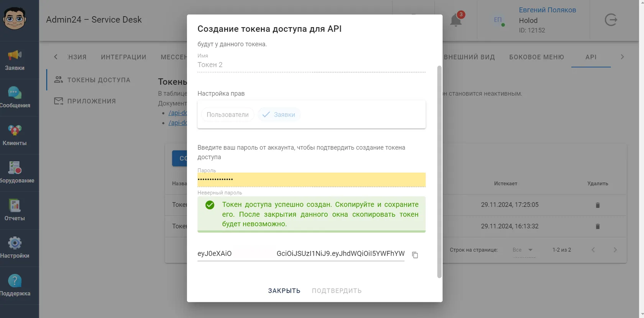Click the 29.11.2024, 17:25:05 cell

point(510,205)
